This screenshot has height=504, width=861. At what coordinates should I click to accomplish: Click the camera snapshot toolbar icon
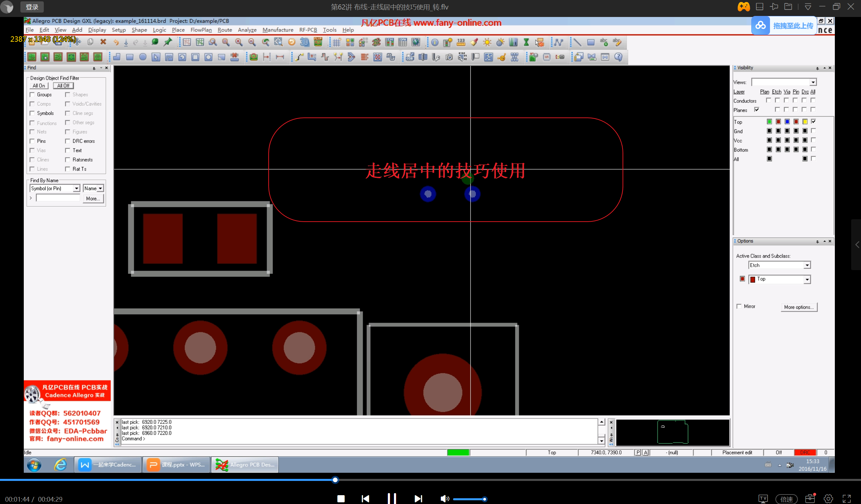[x=449, y=57]
